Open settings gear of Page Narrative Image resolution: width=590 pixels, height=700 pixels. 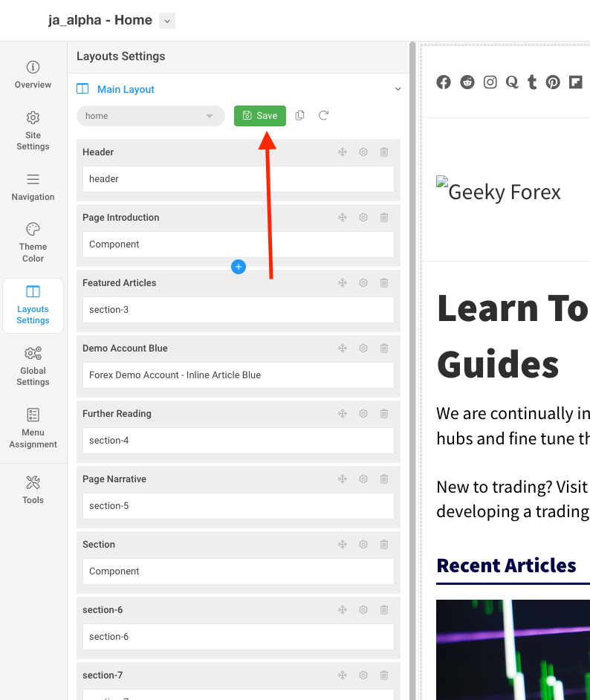pos(363,479)
